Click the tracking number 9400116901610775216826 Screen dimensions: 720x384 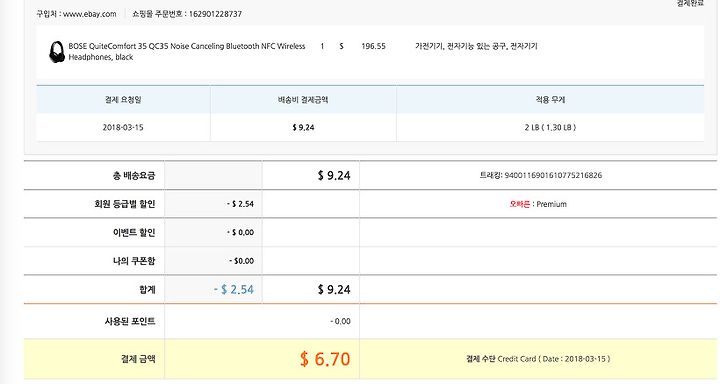coord(553,175)
